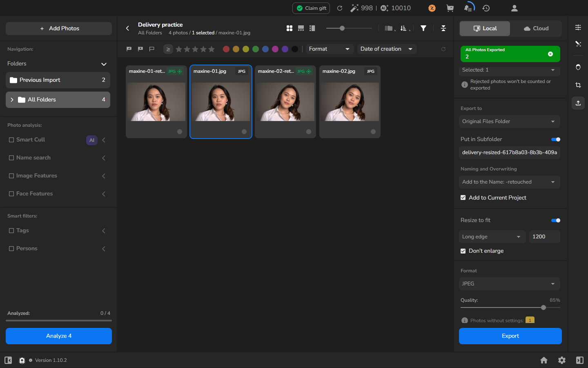Filter by picked flag
Screen dimensions: 588x368
129,49
